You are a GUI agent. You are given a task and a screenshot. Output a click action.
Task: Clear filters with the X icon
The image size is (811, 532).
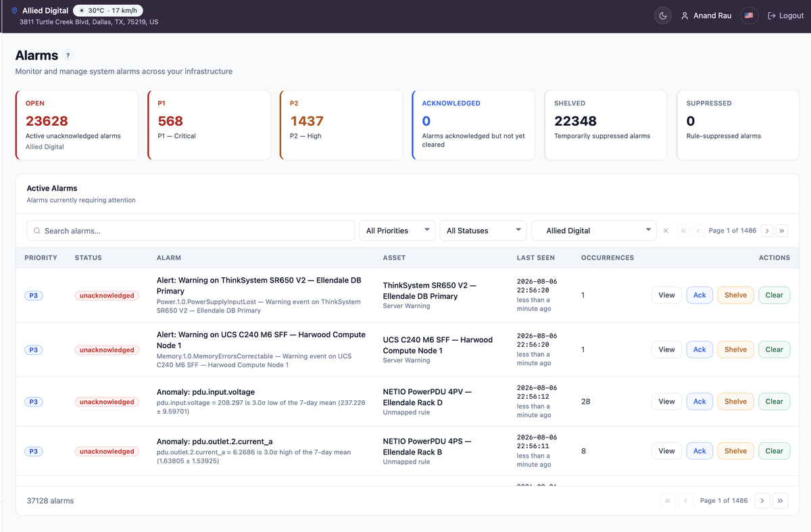click(x=666, y=231)
